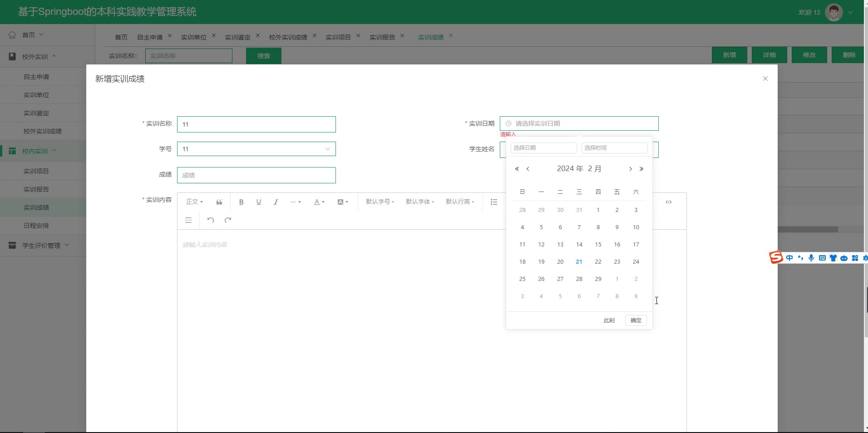Open 日程安排 in the sidebar
The width and height of the screenshot is (868, 433).
pos(36,226)
